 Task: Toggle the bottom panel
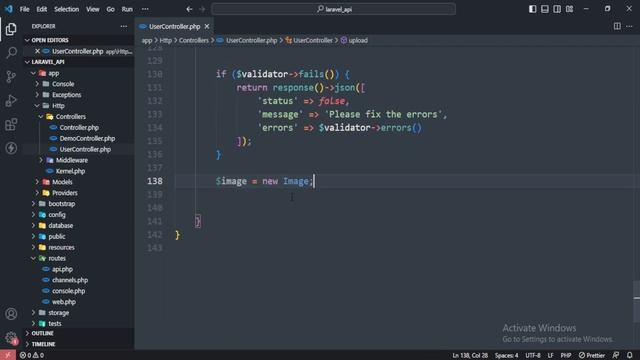[x=545, y=9]
